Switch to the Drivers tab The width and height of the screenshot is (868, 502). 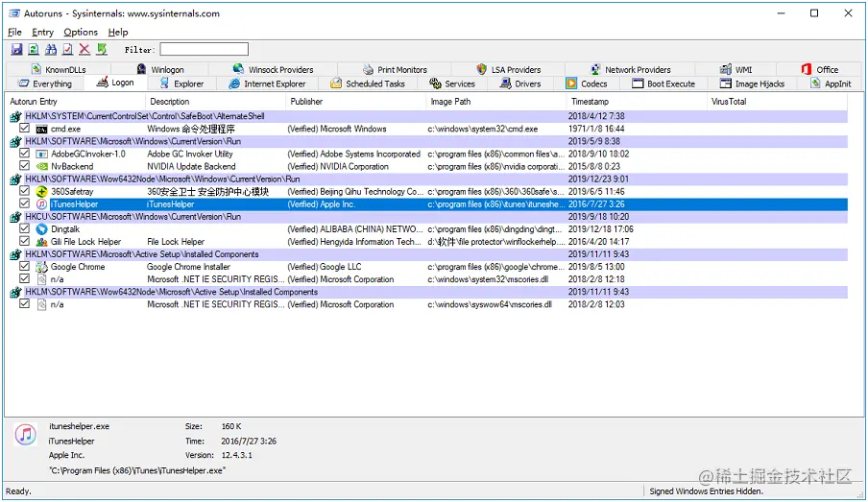click(x=520, y=84)
